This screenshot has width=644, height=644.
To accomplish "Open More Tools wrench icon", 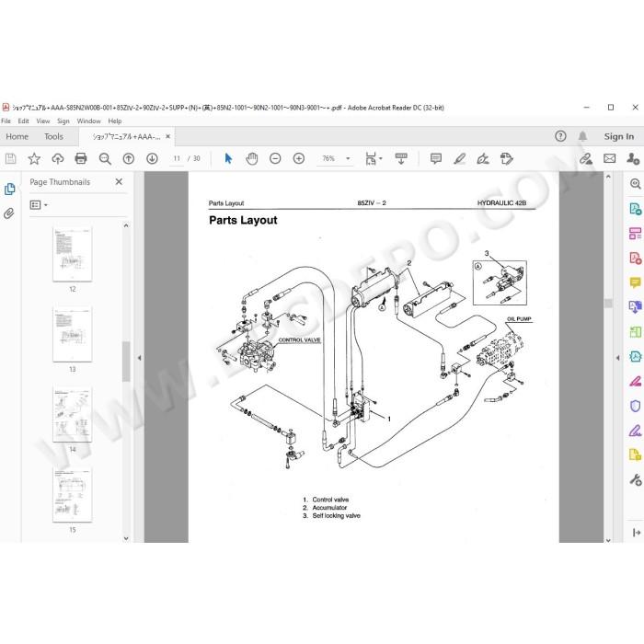I will [635, 479].
